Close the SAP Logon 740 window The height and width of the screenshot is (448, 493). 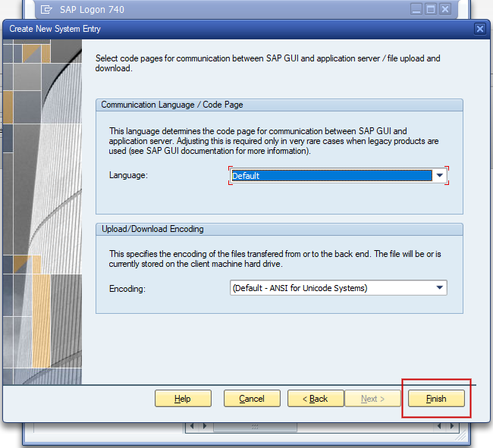[x=445, y=9]
